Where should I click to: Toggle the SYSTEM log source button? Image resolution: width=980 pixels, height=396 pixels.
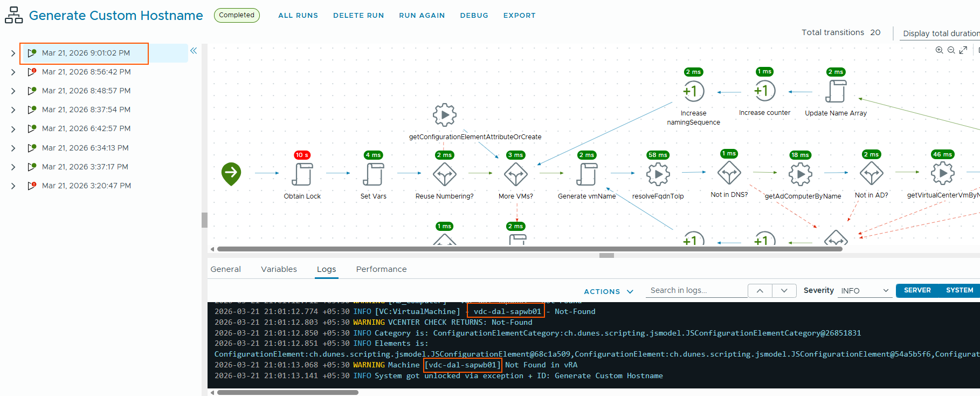(x=959, y=290)
